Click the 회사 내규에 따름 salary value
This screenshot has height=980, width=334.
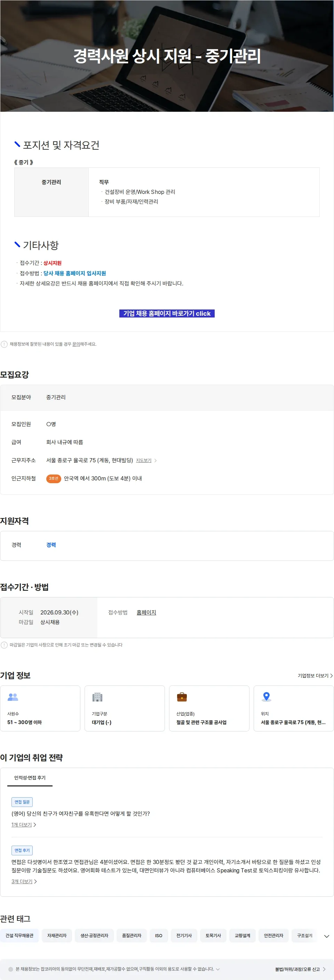(65, 442)
